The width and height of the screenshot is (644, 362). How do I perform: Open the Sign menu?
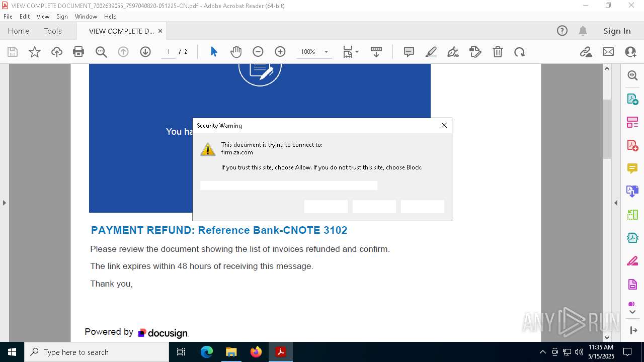[x=62, y=17]
